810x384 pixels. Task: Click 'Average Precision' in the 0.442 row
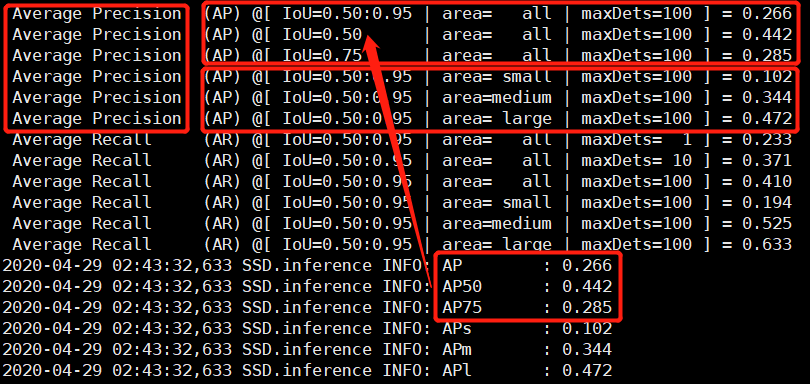[97, 35]
